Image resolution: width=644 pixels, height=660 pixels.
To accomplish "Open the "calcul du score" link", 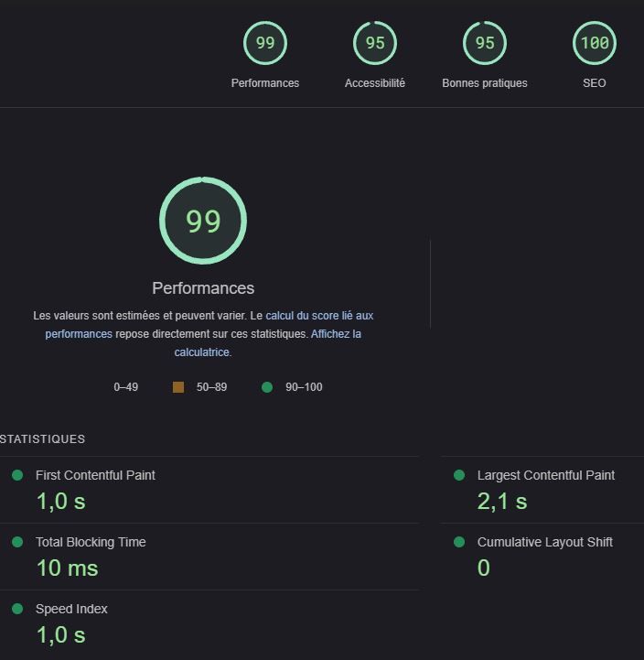I will (318, 316).
